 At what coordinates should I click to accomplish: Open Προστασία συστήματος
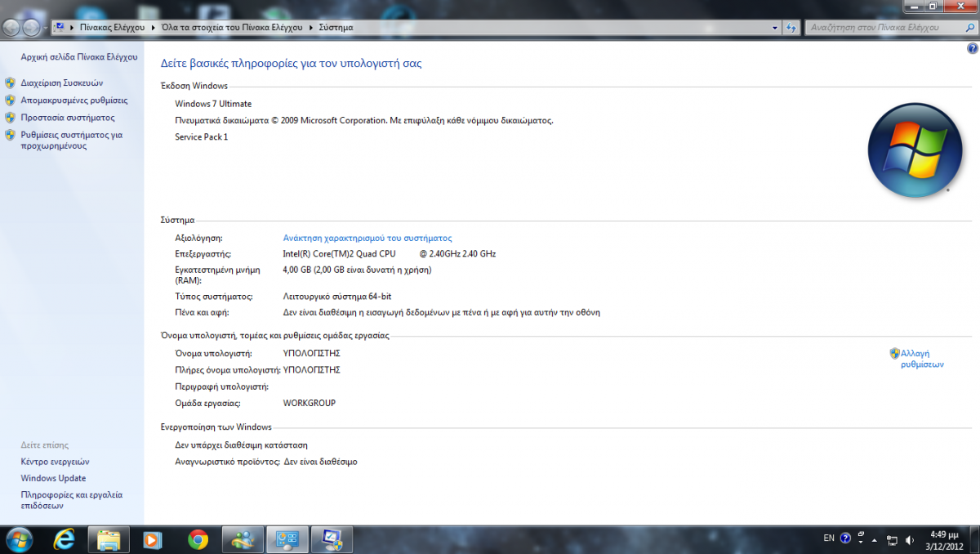[x=68, y=117]
